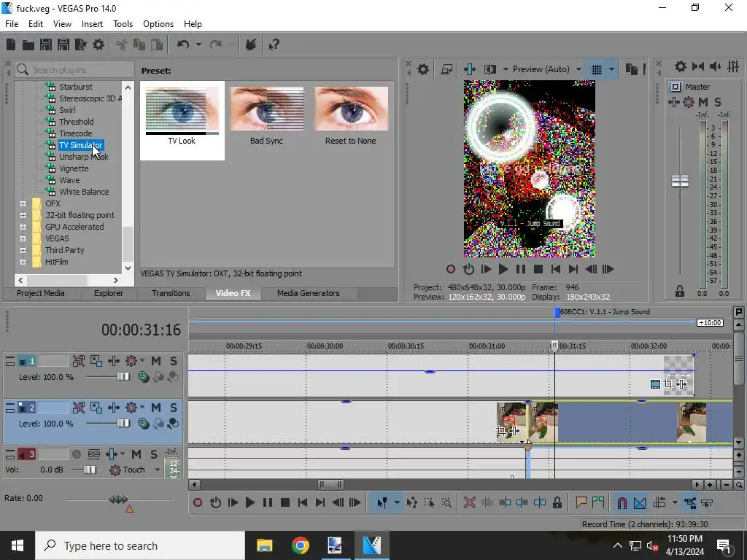Expand the OFX plug-in folder
747x560 pixels.
coord(23,203)
